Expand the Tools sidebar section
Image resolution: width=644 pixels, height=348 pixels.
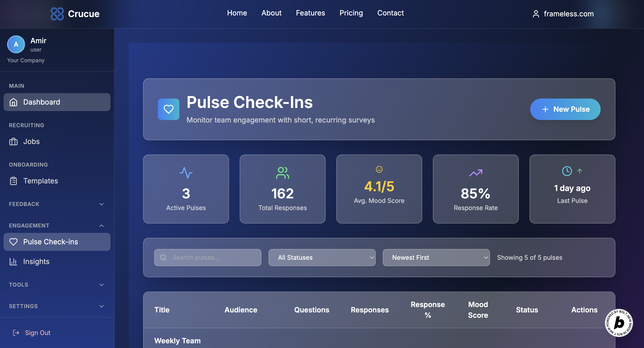pos(101,285)
